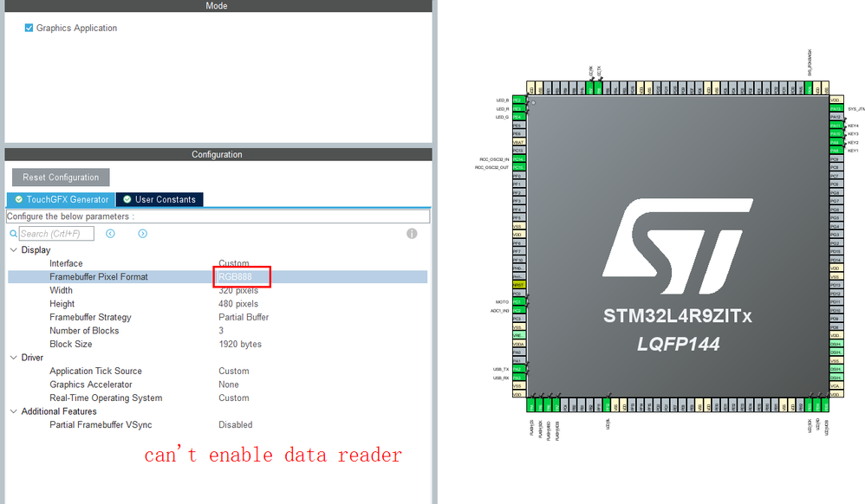This screenshot has width=865, height=504.
Task: Click pin PA0 on the left side
Action: [x=518, y=352]
